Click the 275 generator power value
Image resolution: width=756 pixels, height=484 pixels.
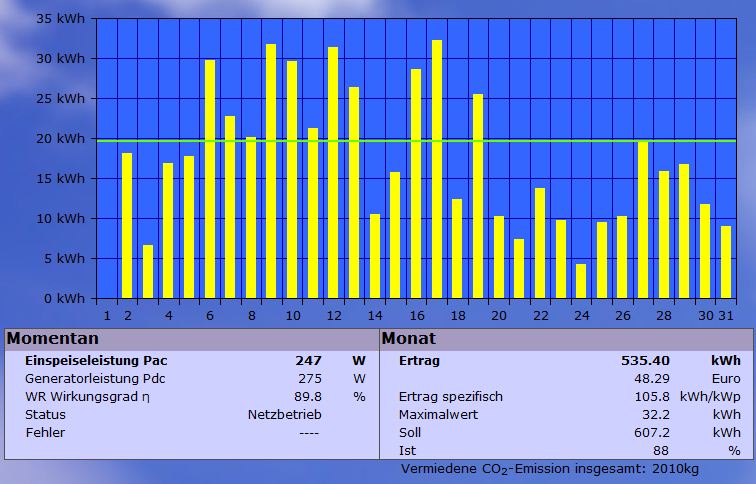tap(310, 379)
